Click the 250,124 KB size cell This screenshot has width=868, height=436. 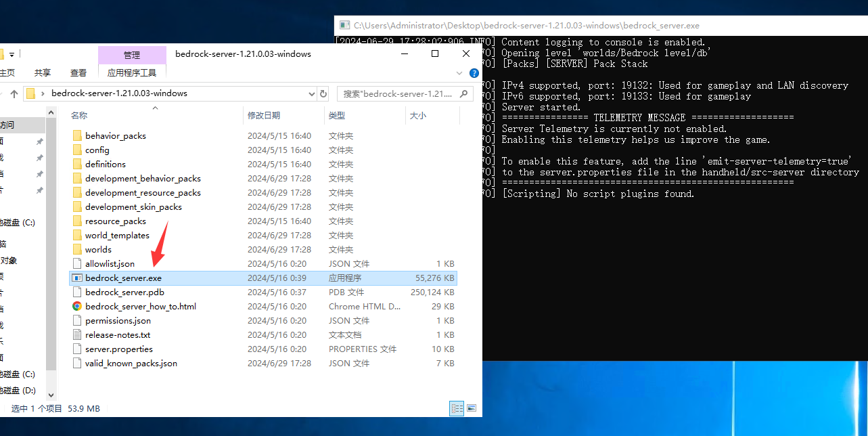tap(432, 292)
